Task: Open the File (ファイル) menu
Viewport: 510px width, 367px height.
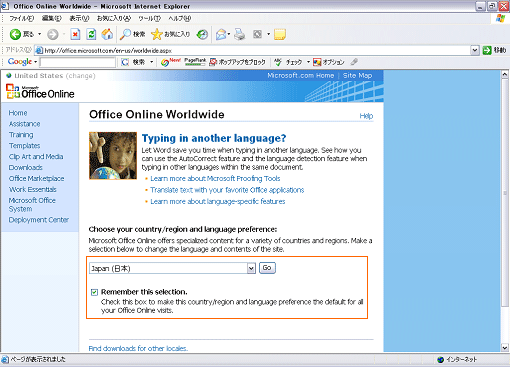Action: click(21, 18)
